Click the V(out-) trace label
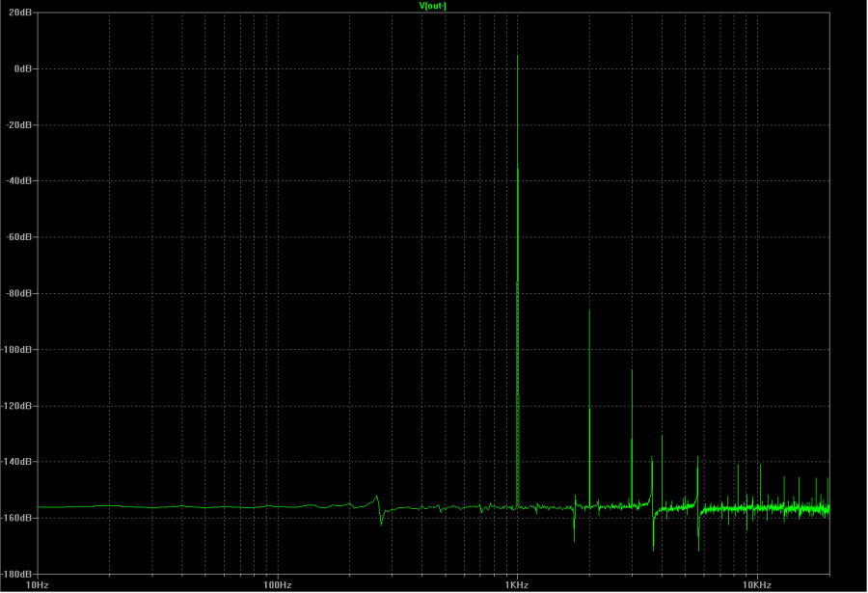868x593 pixels. tap(433, 6)
